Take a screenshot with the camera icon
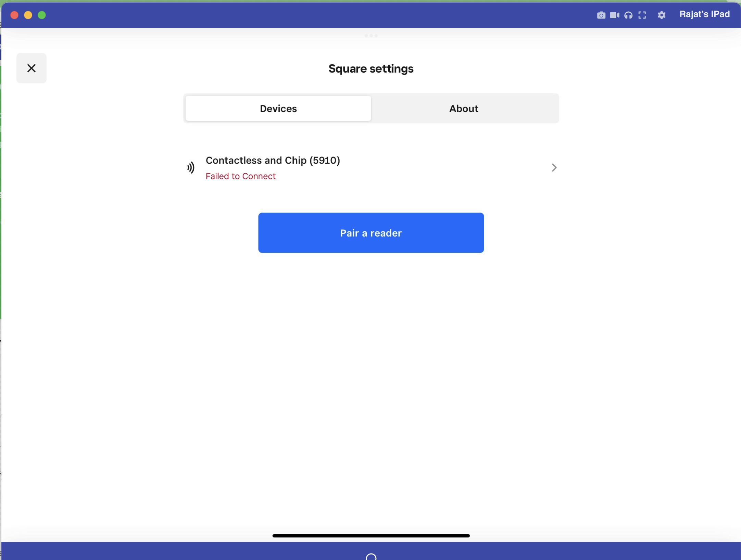The image size is (741, 560). (601, 15)
